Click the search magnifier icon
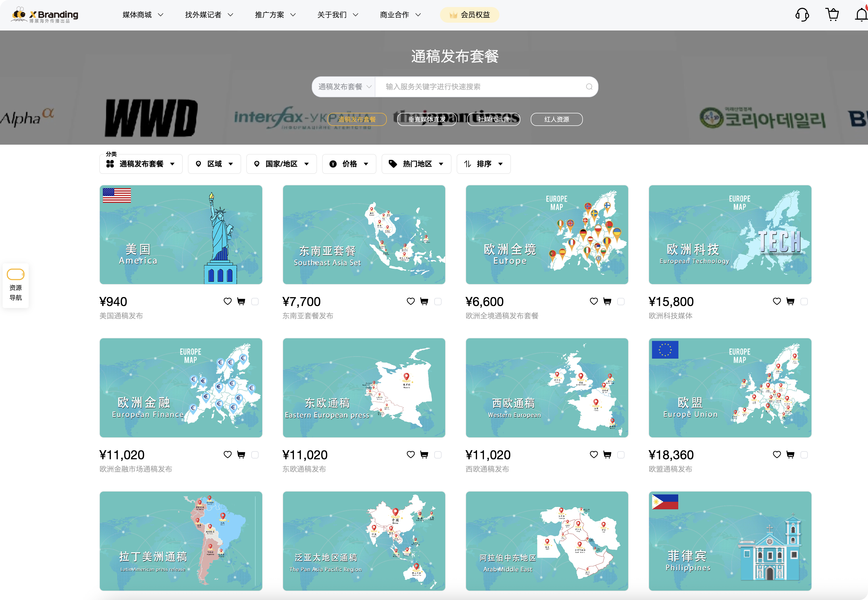 click(x=589, y=87)
